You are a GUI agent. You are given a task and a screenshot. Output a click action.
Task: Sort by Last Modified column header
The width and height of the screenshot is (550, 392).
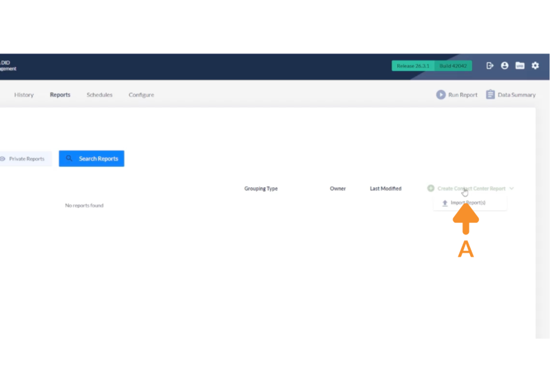coord(385,189)
